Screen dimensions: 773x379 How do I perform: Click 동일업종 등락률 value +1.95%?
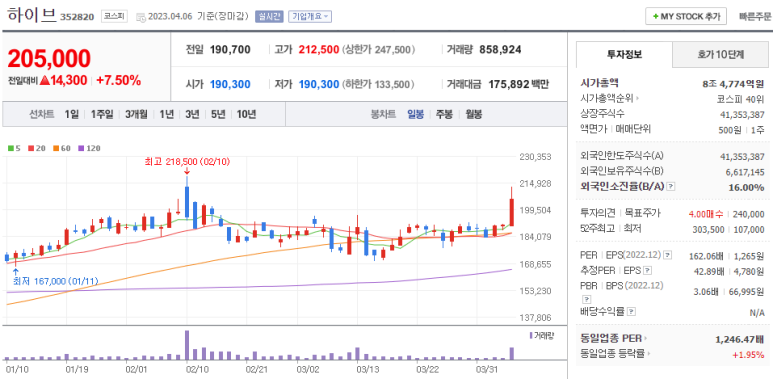click(x=748, y=354)
